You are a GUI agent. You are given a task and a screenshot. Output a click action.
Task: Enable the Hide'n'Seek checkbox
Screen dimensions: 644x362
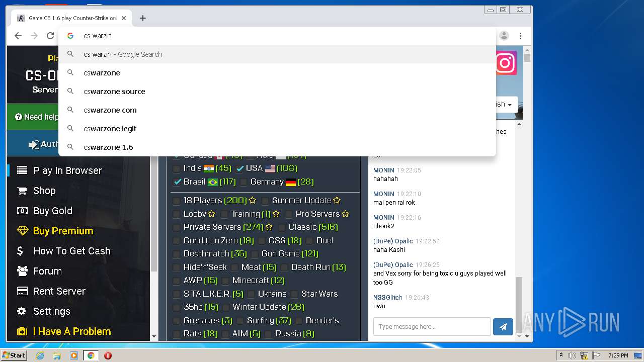point(177,267)
